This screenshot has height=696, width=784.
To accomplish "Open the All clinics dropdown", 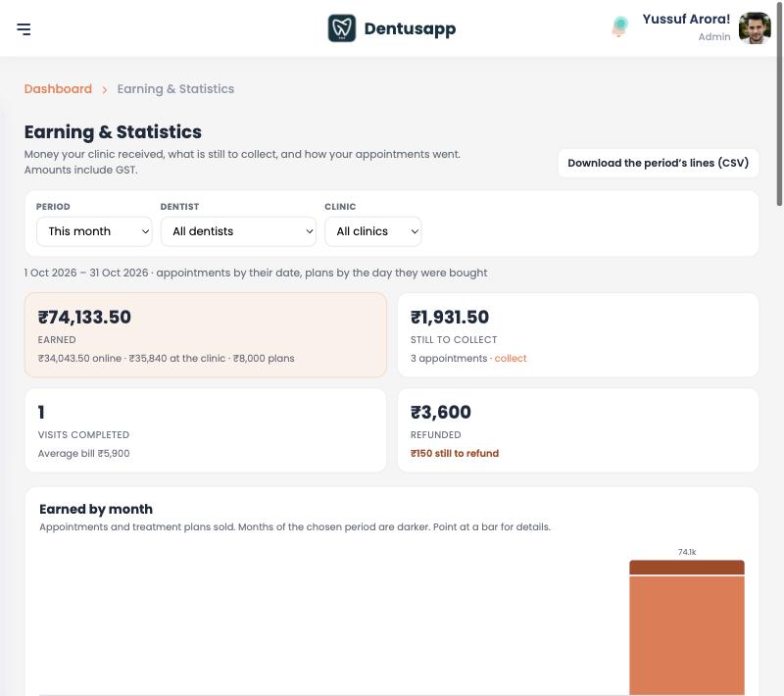I will [x=373, y=231].
